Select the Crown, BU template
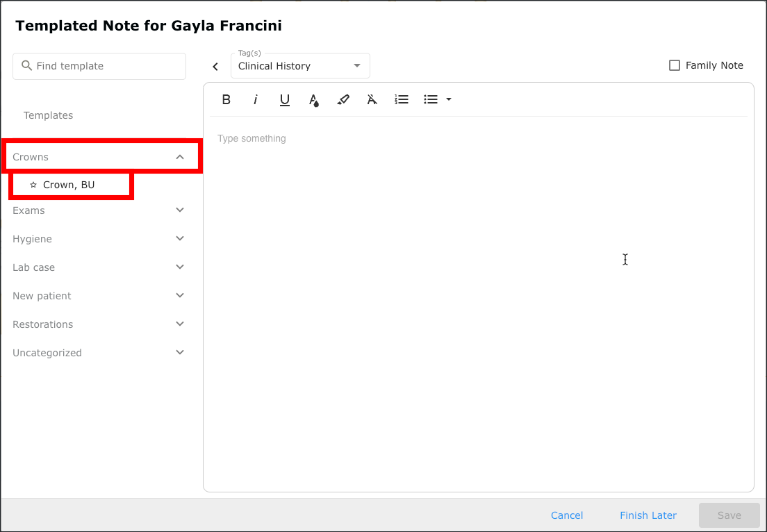The image size is (767, 532). pyautogui.click(x=69, y=185)
